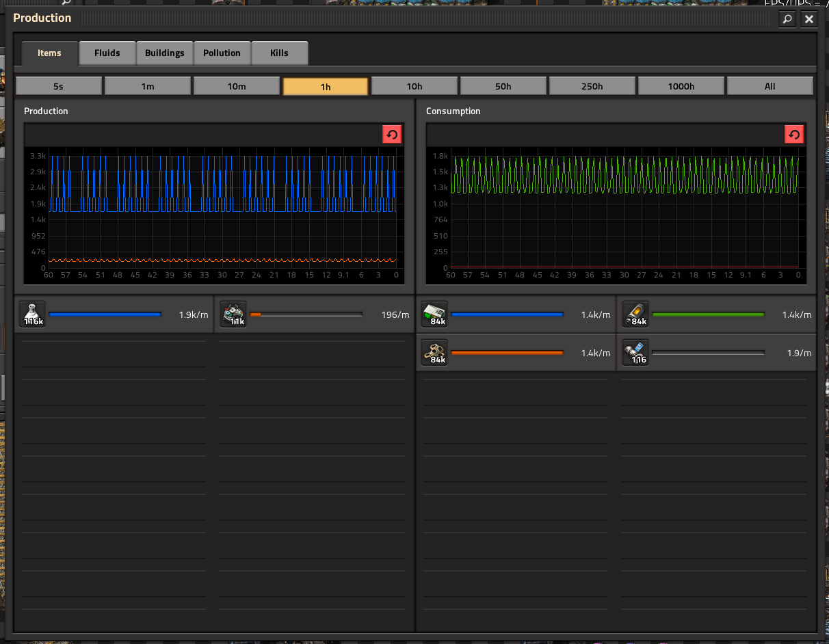Reset the Consumption graph with red button
Viewport: 829px width, 644px height.
pos(794,135)
